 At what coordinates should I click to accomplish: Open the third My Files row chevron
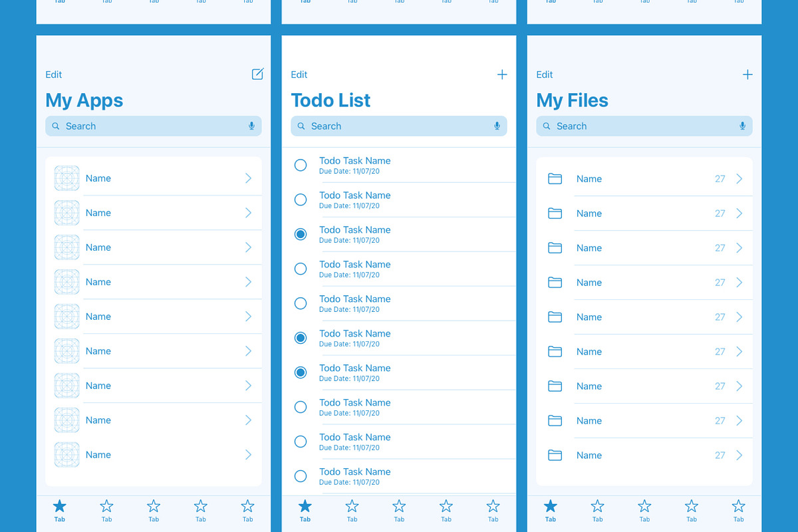click(739, 247)
